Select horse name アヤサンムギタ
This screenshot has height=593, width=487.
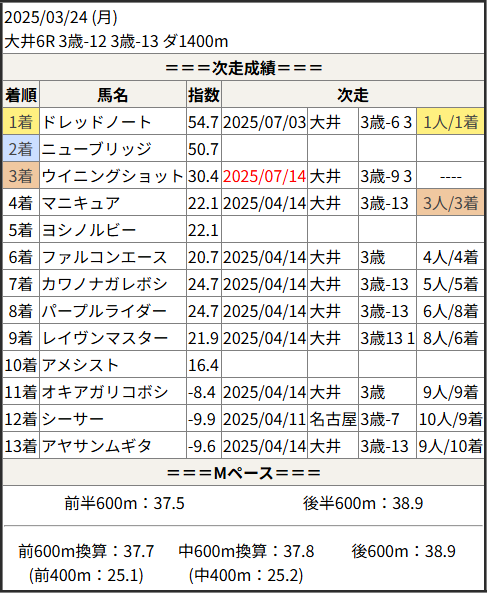coord(97,446)
